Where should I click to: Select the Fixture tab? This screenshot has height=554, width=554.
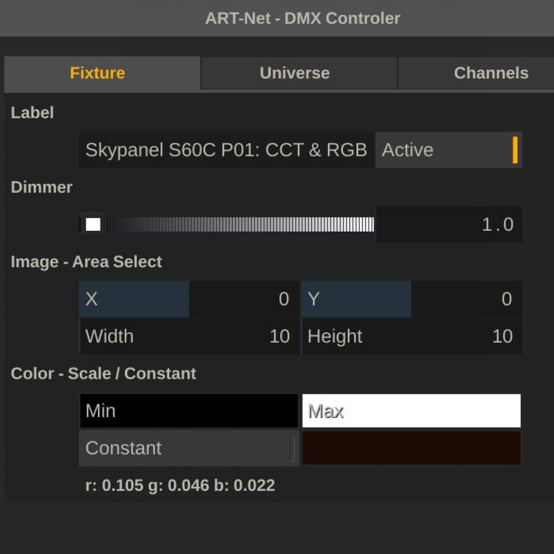pyautogui.click(x=102, y=73)
